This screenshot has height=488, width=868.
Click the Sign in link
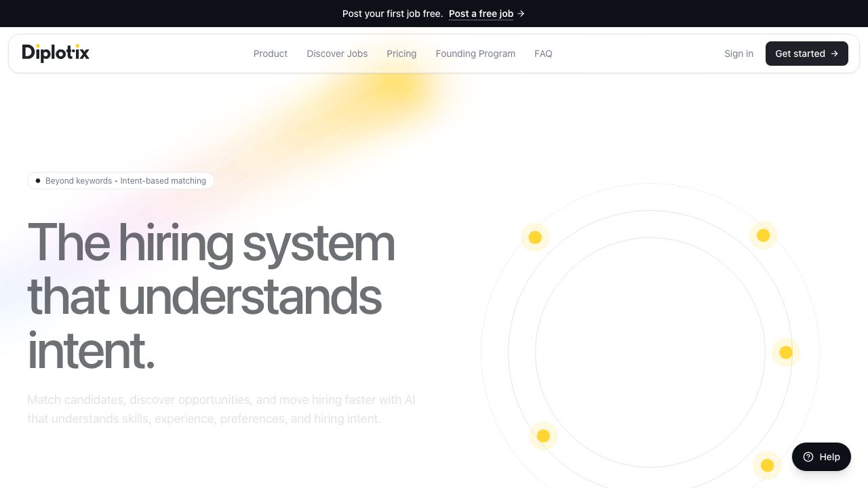point(738,54)
